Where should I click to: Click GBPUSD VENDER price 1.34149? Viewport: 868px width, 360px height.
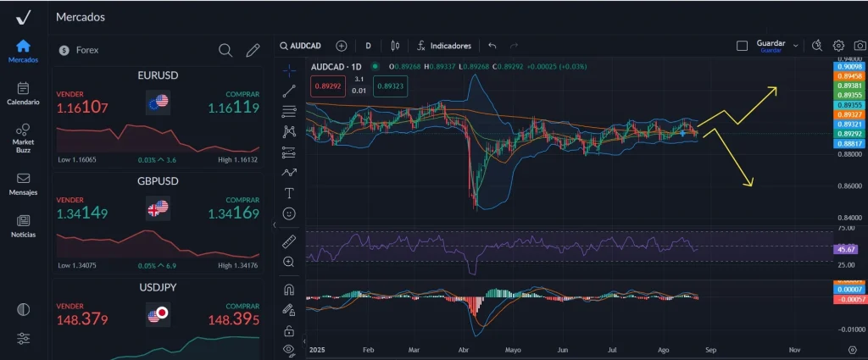point(82,213)
